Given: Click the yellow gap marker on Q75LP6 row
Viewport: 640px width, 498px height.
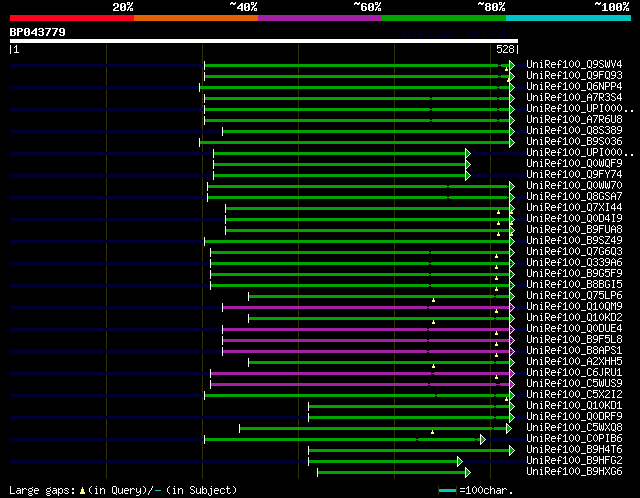Looking at the screenshot, I should pyautogui.click(x=433, y=300).
